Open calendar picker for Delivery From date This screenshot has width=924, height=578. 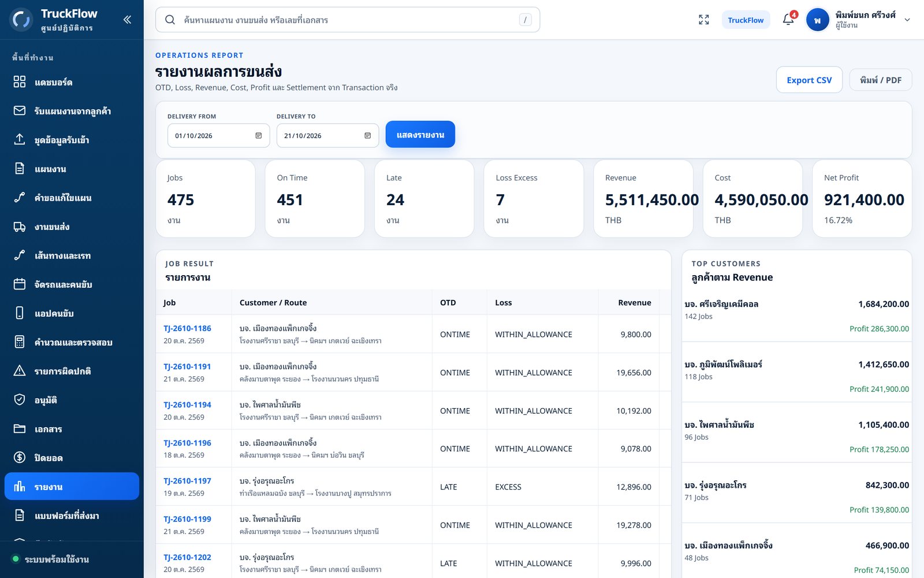point(258,136)
